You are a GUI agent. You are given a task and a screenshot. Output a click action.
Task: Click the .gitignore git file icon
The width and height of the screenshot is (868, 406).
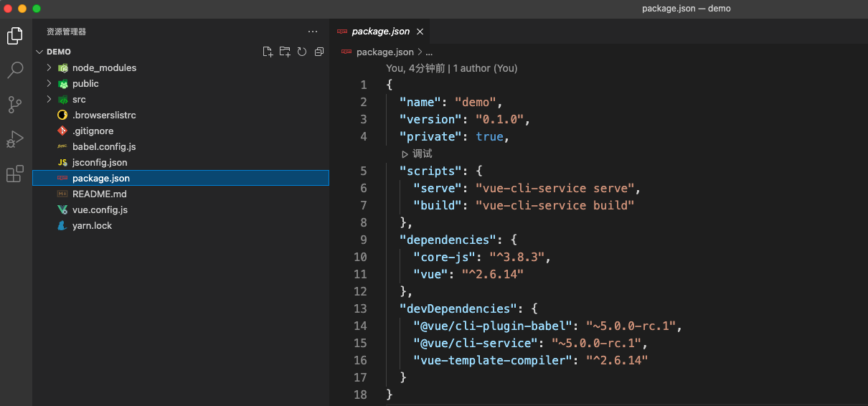click(x=62, y=131)
